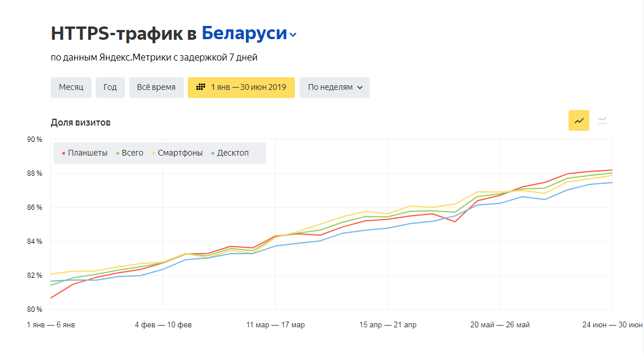Image resolution: width=644 pixels, height=355 pixels.
Task: Click the red dot next to Планшеты
Action: (x=63, y=153)
